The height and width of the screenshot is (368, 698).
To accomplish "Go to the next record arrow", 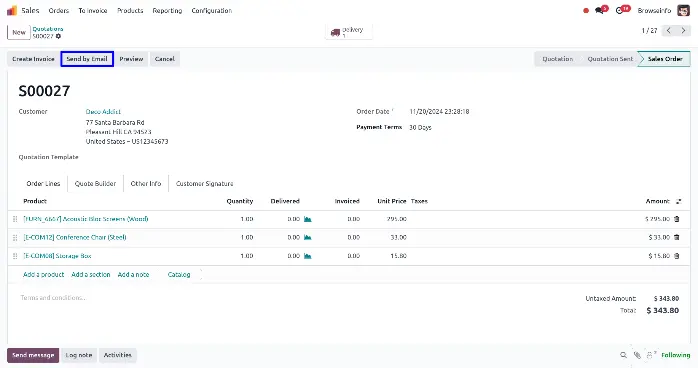I will (x=683, y=30).
